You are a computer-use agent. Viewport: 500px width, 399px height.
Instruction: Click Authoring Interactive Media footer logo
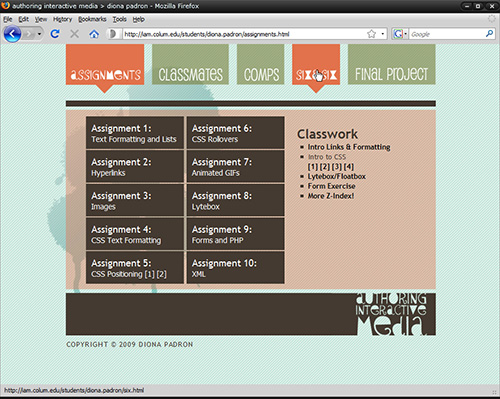[391, 314]
